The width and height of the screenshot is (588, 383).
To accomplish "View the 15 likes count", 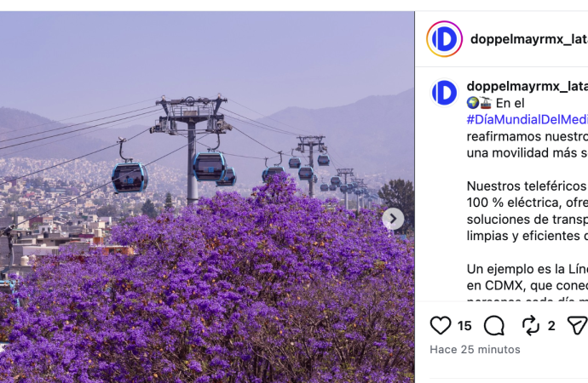I will point(464,326).
